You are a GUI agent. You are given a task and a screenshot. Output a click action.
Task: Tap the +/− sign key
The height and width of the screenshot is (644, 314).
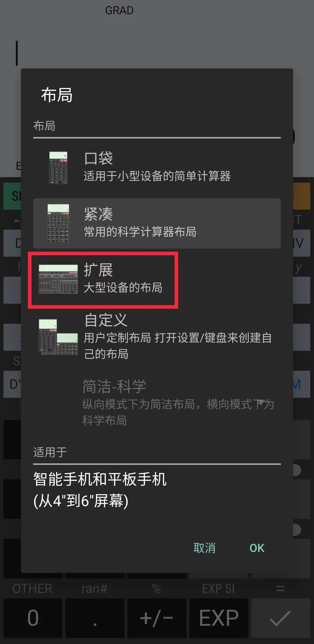click(x=157, y=618)
